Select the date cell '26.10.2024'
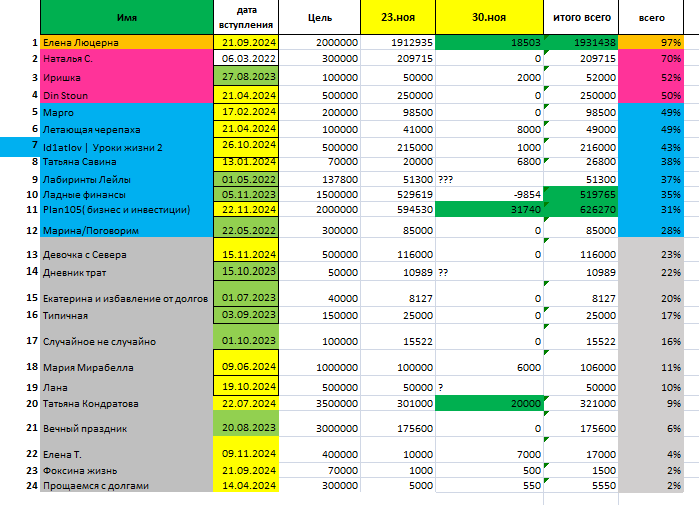 click(x=246, y=147)
